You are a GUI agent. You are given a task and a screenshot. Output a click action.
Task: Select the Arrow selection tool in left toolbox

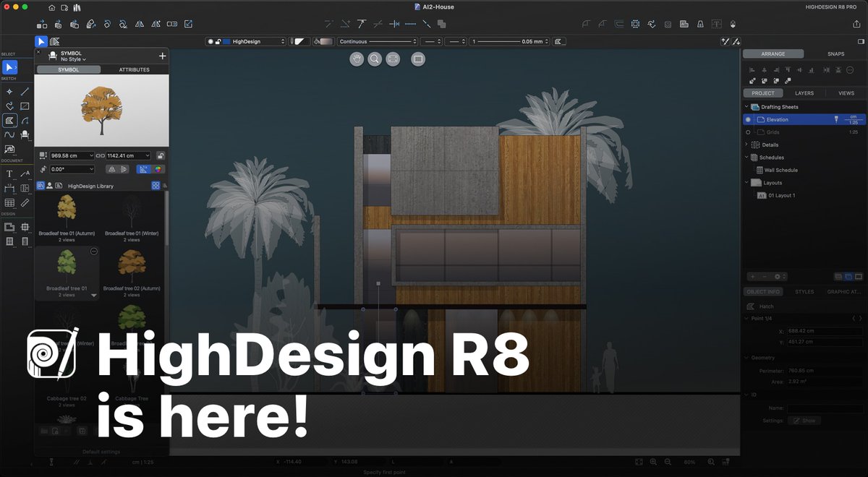click(9, 67)
